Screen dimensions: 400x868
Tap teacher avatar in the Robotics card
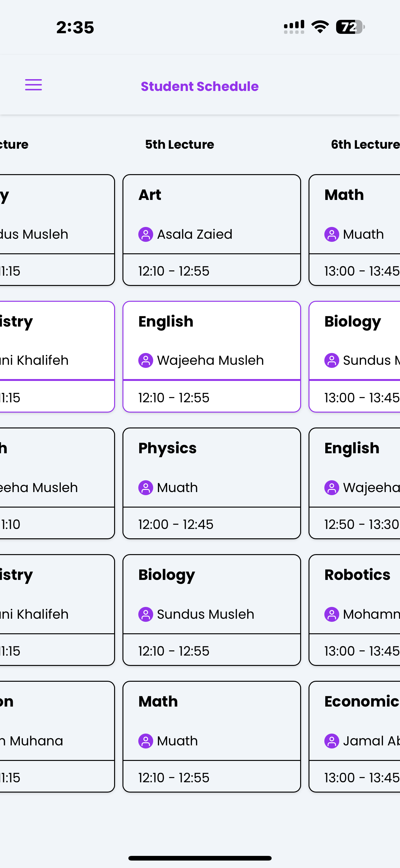click(331, 614)
